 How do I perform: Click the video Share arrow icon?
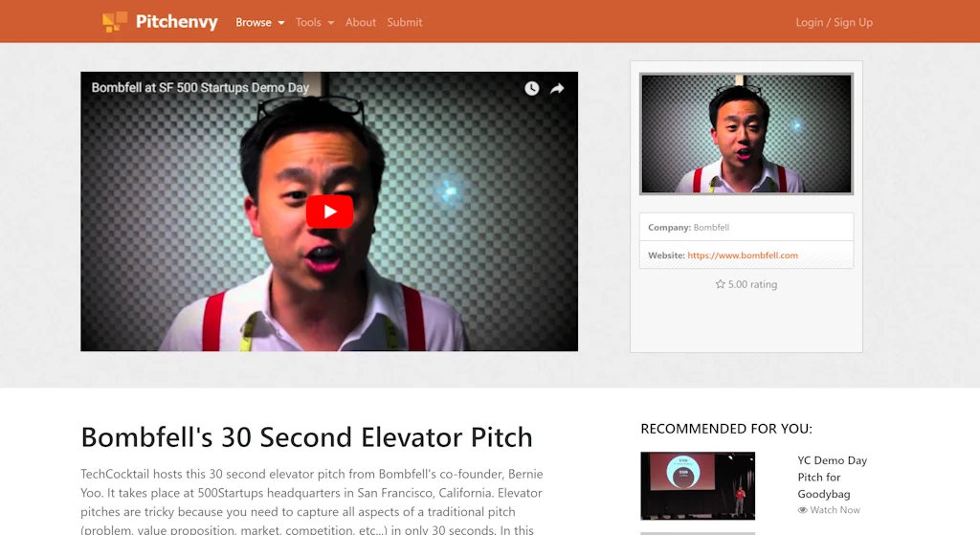point(557,88)
